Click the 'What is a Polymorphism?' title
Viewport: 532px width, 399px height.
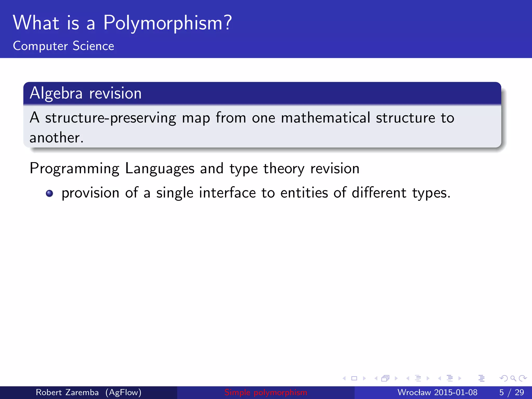122,23
